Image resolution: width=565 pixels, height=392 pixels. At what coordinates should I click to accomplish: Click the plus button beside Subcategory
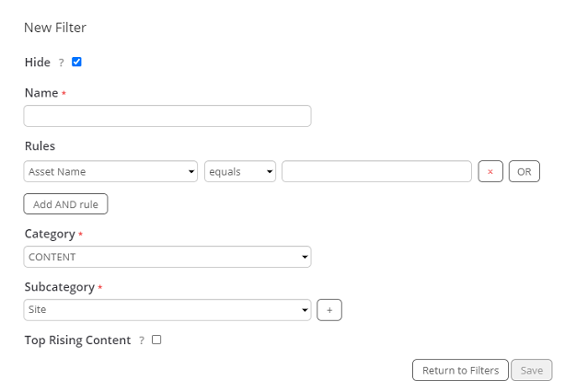click(329, 310)
